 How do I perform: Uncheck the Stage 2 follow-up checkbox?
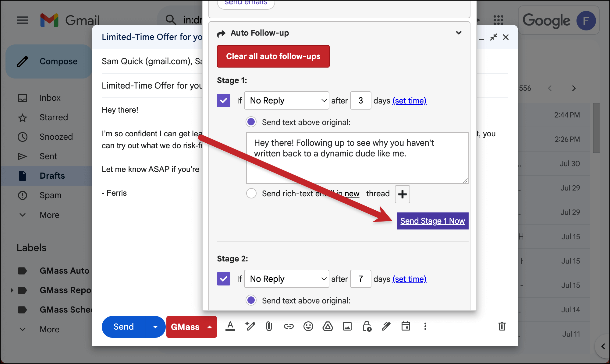(224, 279)
